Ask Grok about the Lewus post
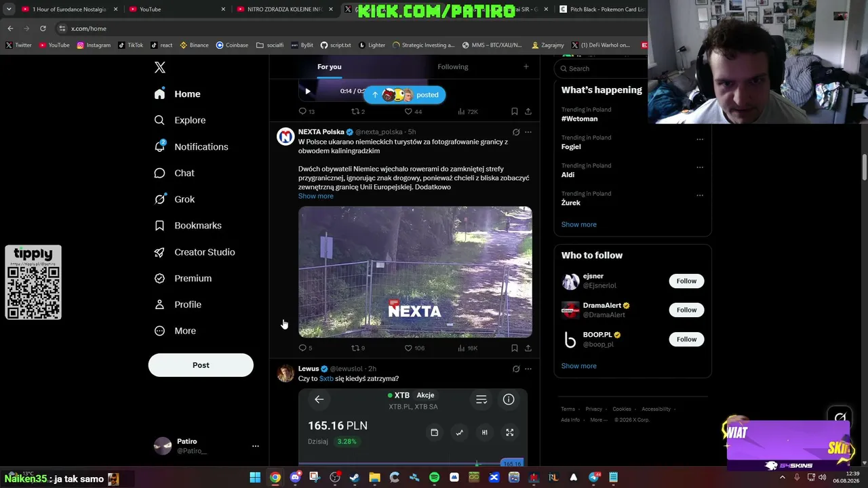Screen dimensions: 868x488 tap(516, 369)
